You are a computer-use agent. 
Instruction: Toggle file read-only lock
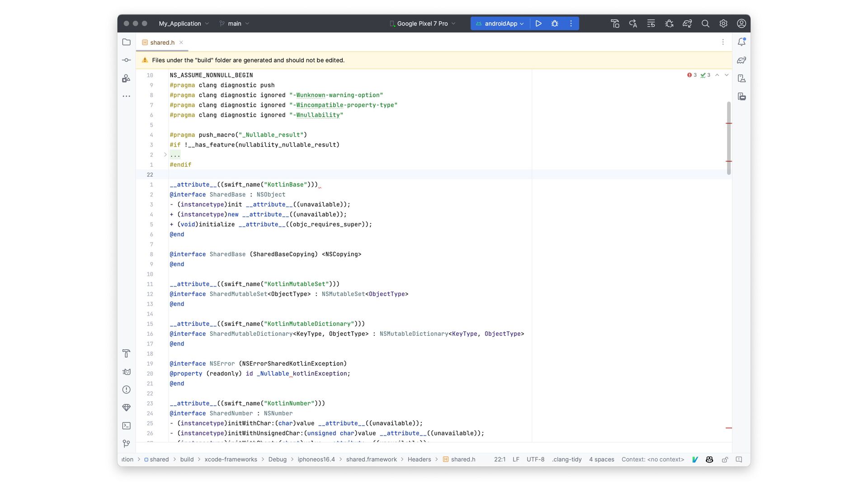[725, 460]
